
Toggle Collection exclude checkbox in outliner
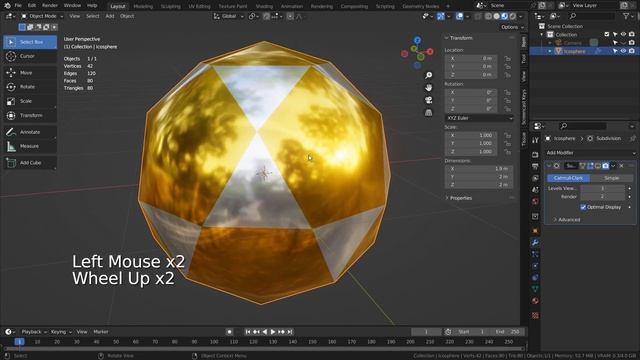tap(607, 34)
